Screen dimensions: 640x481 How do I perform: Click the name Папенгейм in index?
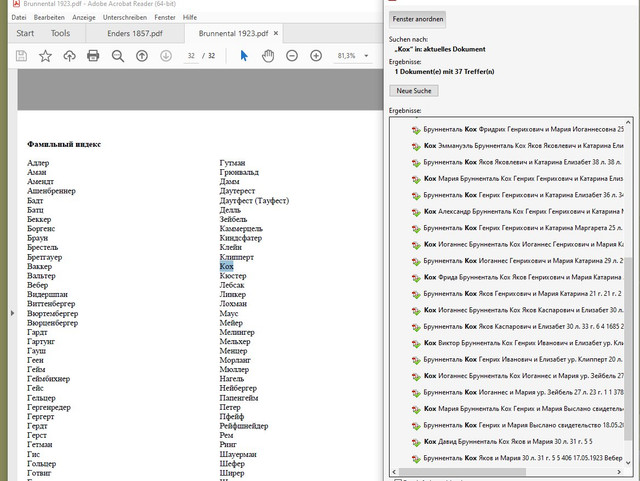pos(239,398)
